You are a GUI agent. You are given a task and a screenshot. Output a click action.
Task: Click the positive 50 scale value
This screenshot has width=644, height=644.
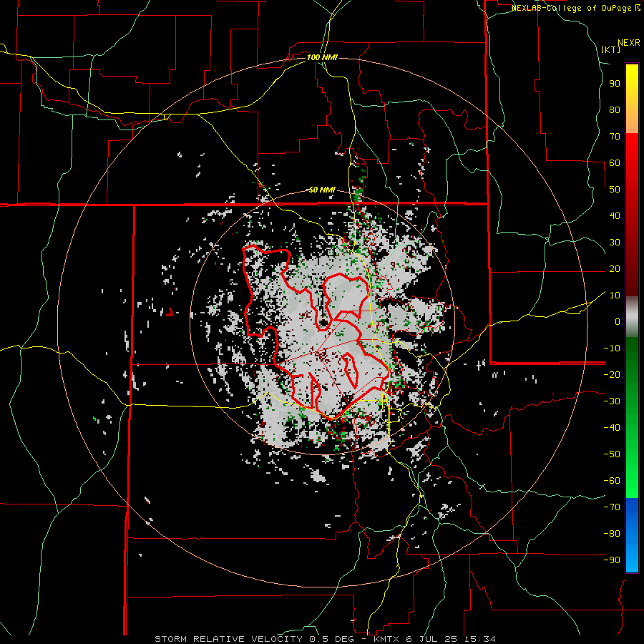click(615, 190)
